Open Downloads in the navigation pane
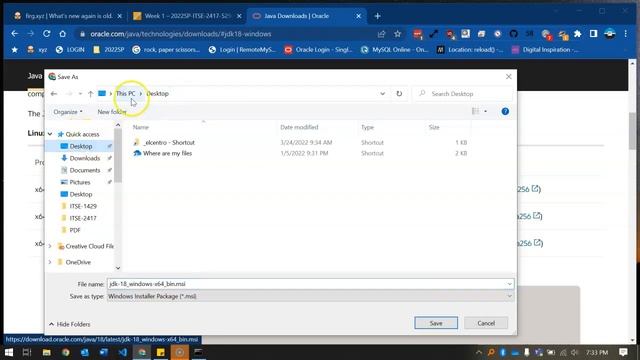 [84, 158]
